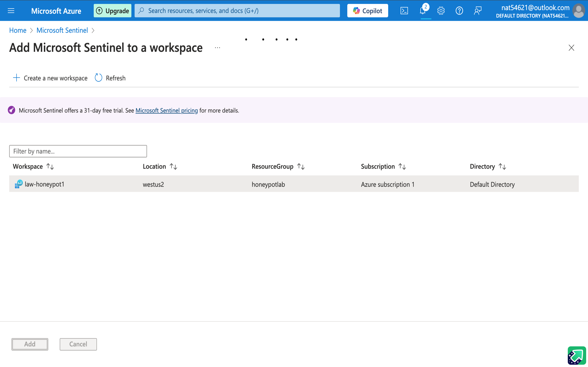Image resolution: width=588 pixels, height=367 pixels.
Task: Go to the Home breadcrumb
Action: (x=17, y=30)
